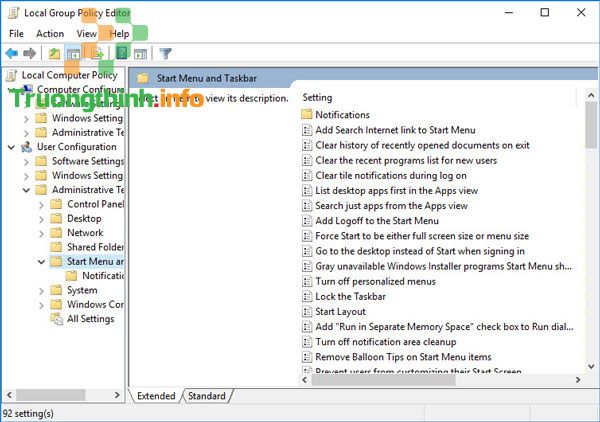
Task: Toggle the Show/Hide Console Tree icon
Action: [73, 53]
